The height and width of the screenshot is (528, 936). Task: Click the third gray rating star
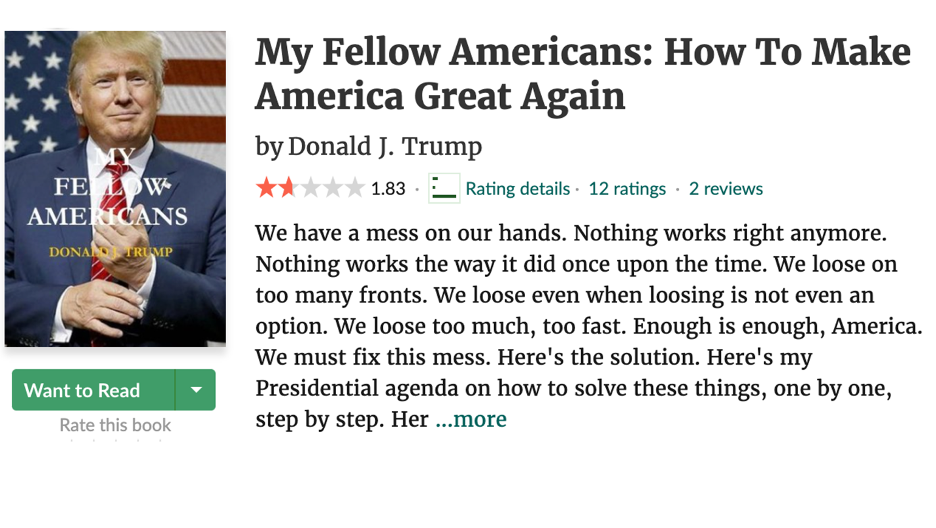(310, 188)
